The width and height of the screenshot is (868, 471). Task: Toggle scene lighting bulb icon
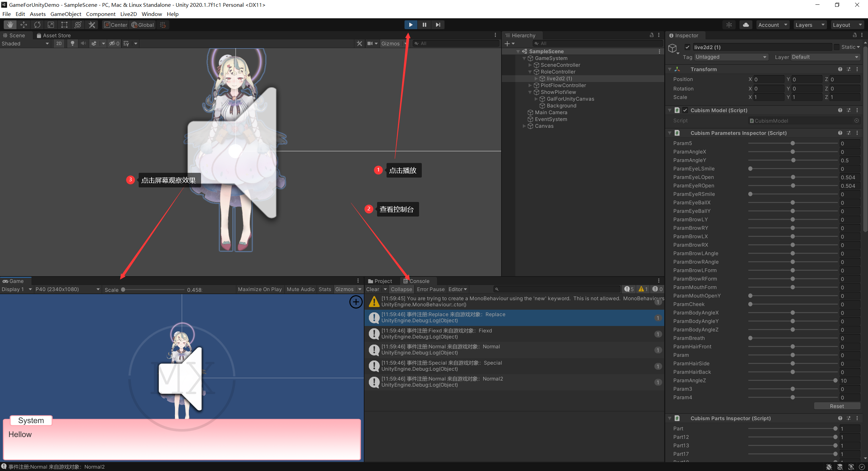72,43
